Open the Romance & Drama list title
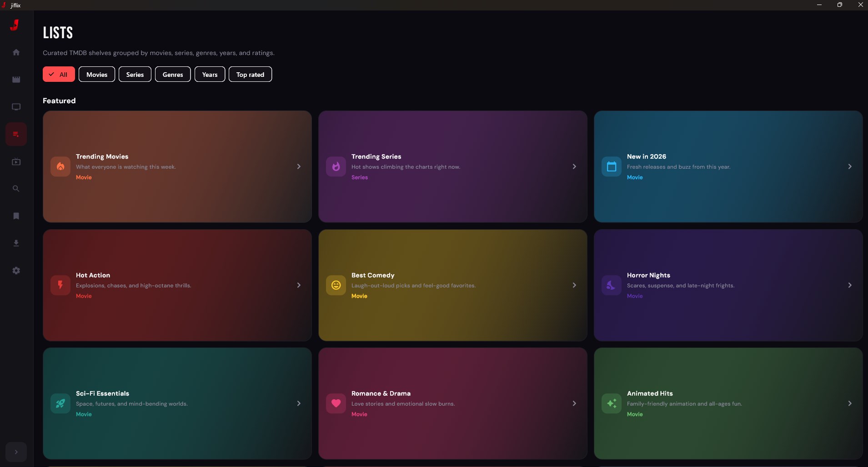The height and width of the screenshot is (467, 868). (381, 393)
